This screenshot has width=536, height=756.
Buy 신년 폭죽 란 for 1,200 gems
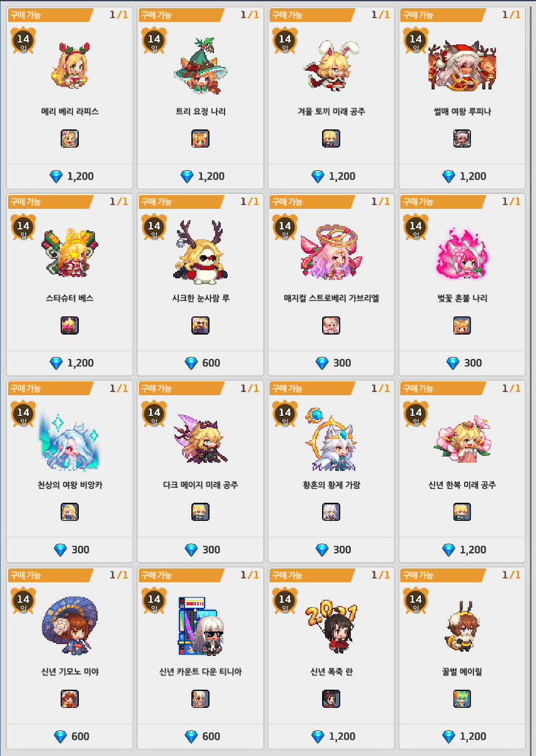331,737
